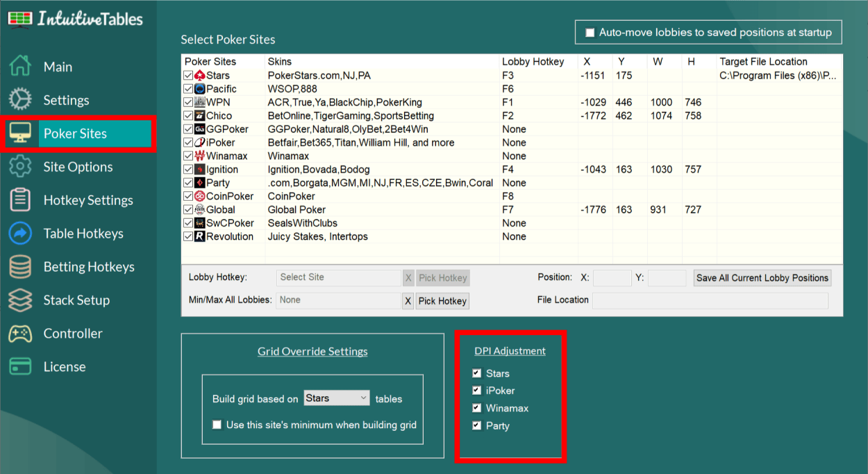Click the File Location field
Image resolution: width=868 pixels, height=474 pixels.
[710, 300]
